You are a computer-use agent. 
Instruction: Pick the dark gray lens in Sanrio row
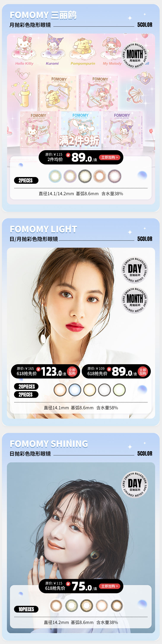(85, 176)
